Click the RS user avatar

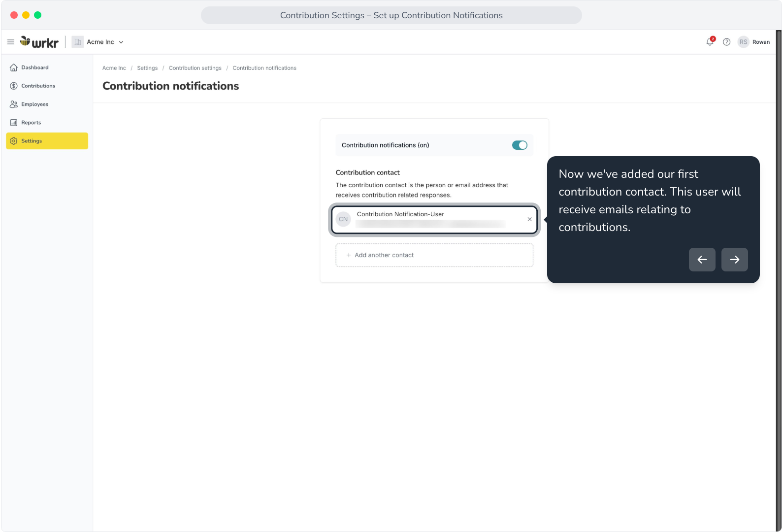pyautogui.click(x=743, y=42)
